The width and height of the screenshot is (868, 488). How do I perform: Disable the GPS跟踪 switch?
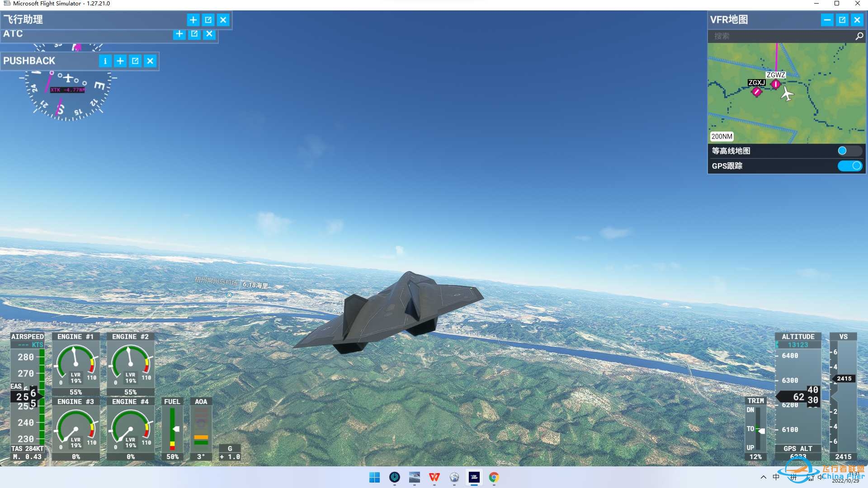850,166
